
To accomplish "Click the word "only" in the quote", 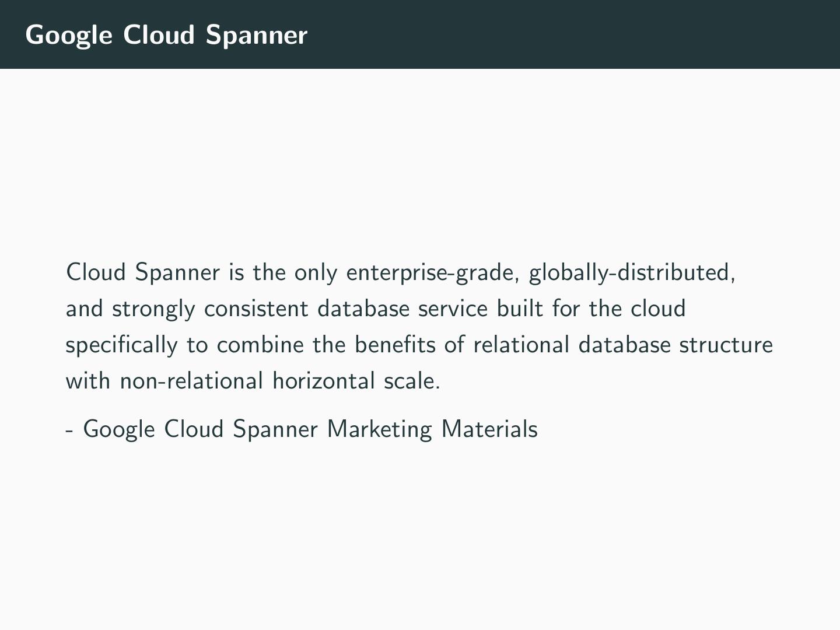I will [316, 272].
